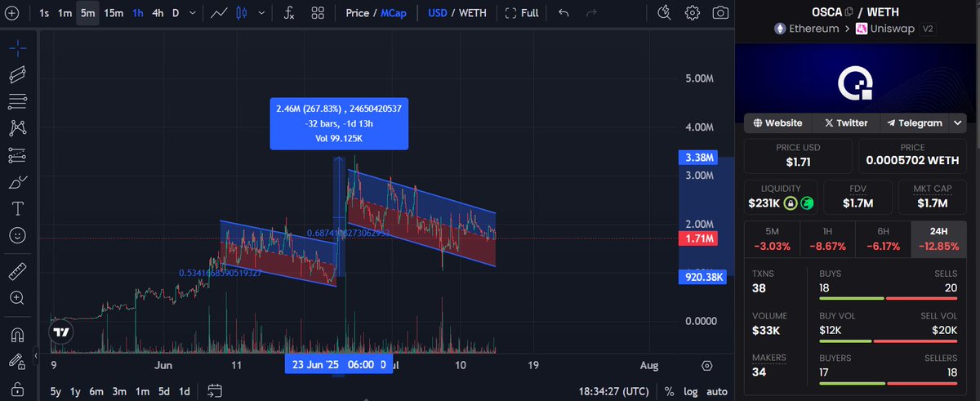Open the forecasting and measurement tools
This screenshot has width=980, height=401.
[x=17, y=155]
